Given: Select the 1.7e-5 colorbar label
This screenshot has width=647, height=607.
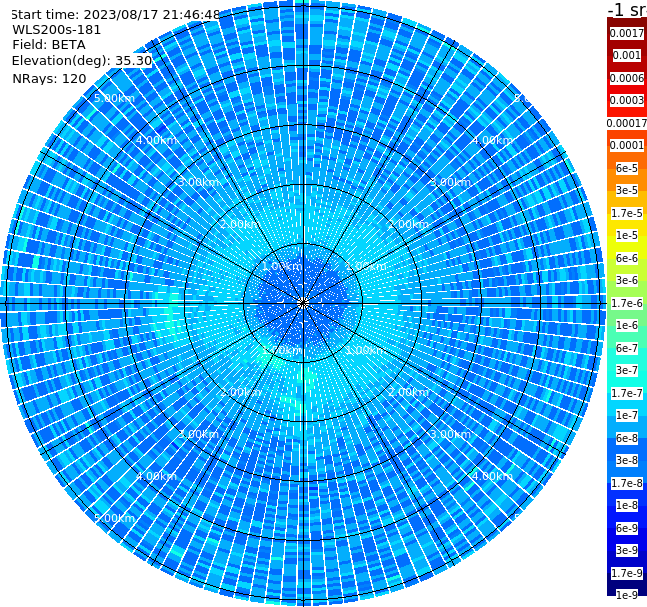Looking at the screenshot, I should click(x=627, y=213).
